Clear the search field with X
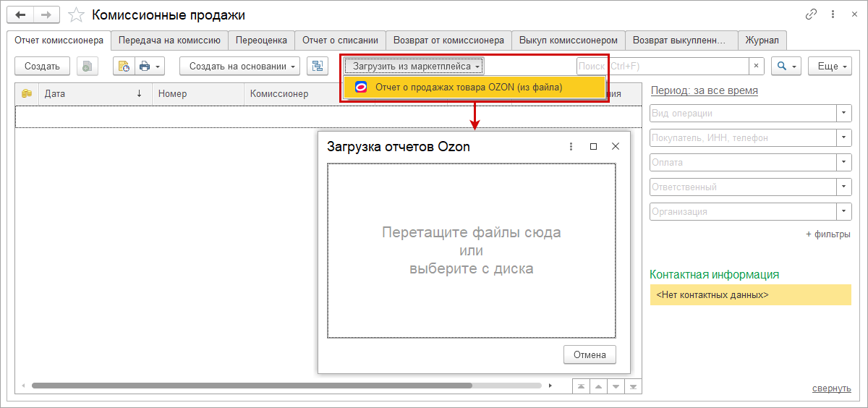Viewport: 868px width, 408px height. (756, 66)
